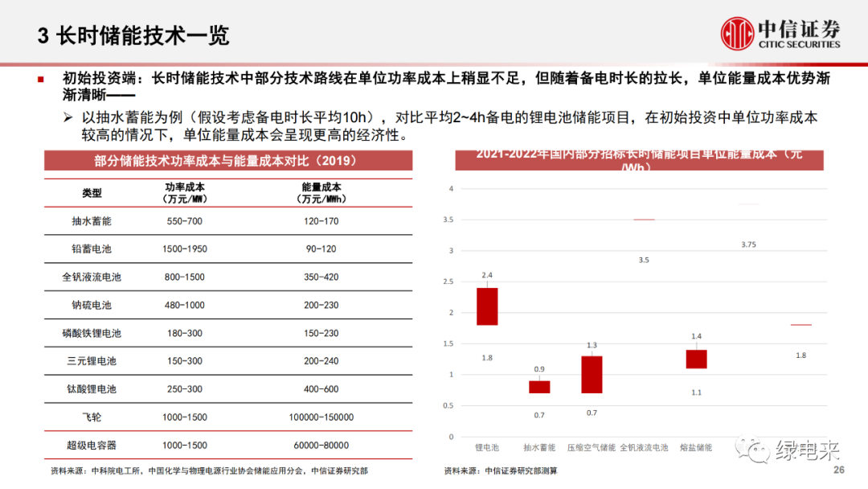Click the 2.4 data label above 锂电池 bar
This screenshot has width=868, height=489.
(x=487, y=275)
